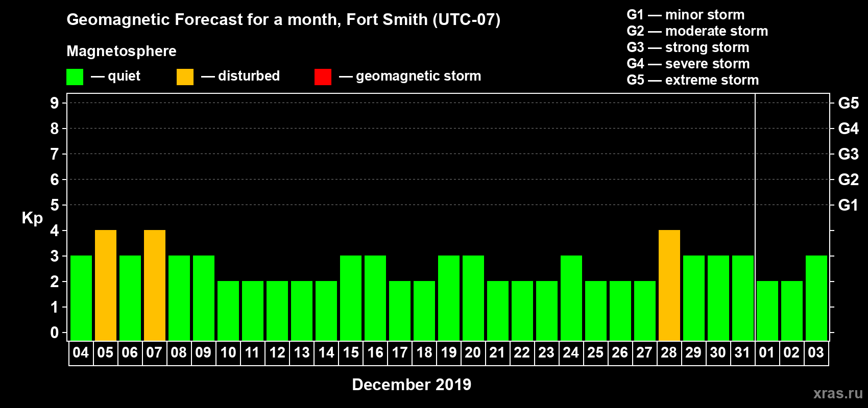
Task: Click the '— geomagnetic storm' legend label
Action: click(410, 76)
